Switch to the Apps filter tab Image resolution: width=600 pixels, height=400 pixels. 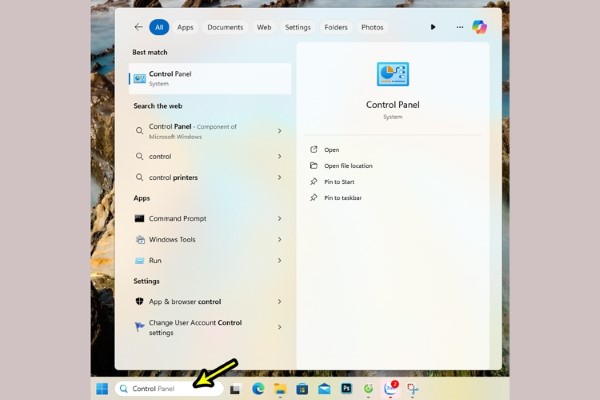coord(185,27)
